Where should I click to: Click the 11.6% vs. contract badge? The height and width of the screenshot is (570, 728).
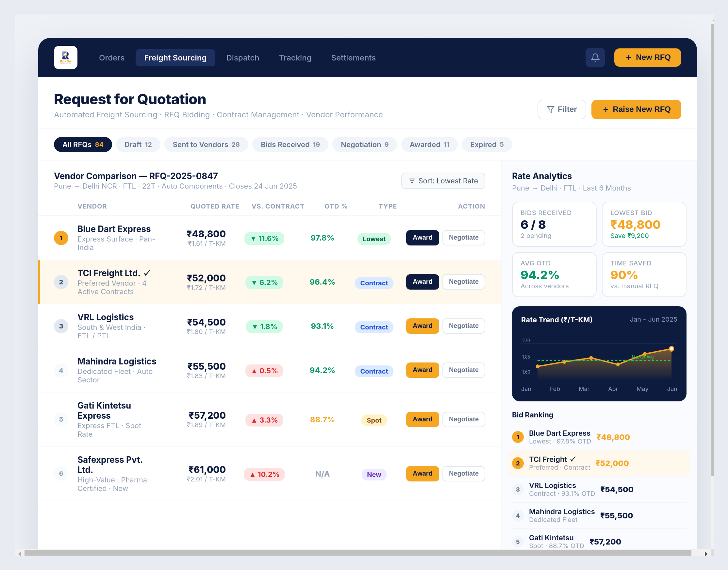tap(264, 238)
